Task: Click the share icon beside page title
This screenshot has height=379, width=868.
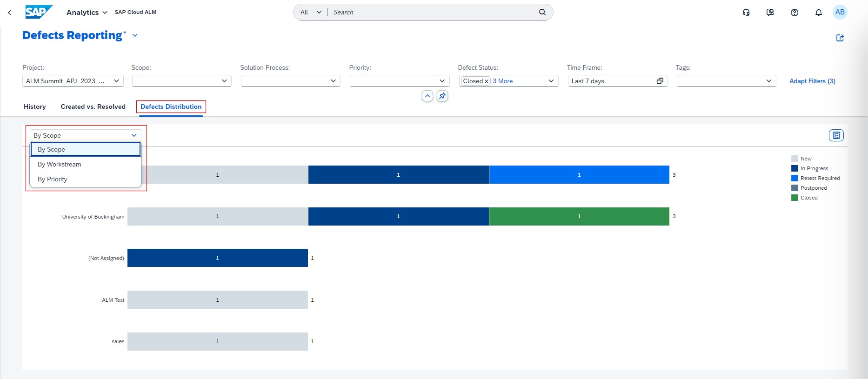Action: [x=840, y=38]
